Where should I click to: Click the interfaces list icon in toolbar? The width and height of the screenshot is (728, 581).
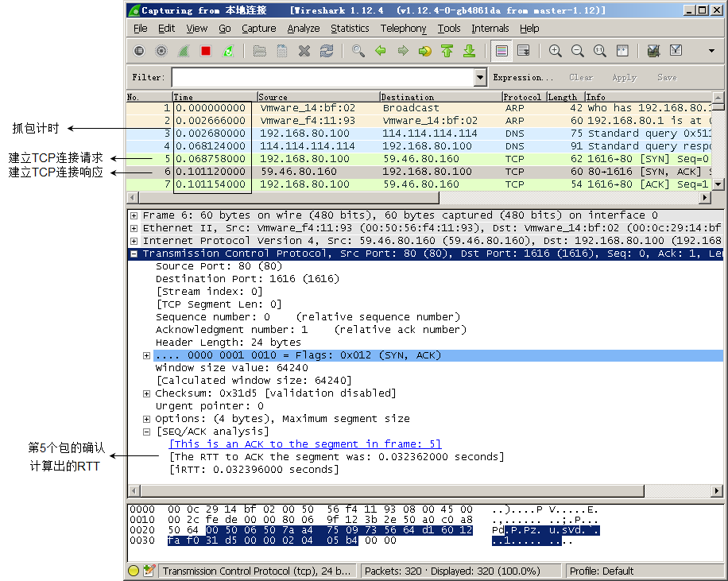click(139, 51)
